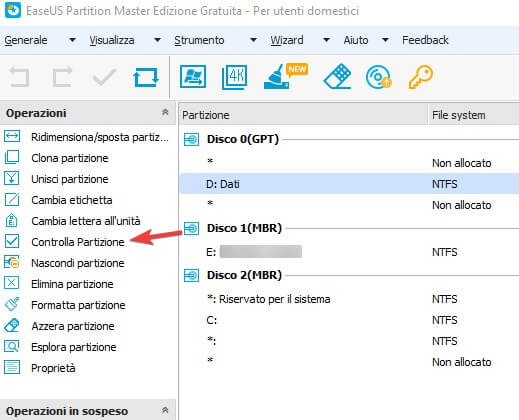The width and height of the screenshot is (519, 420).
Task: Click the Elimina partizione icon
Action: [x=12, y=283]
